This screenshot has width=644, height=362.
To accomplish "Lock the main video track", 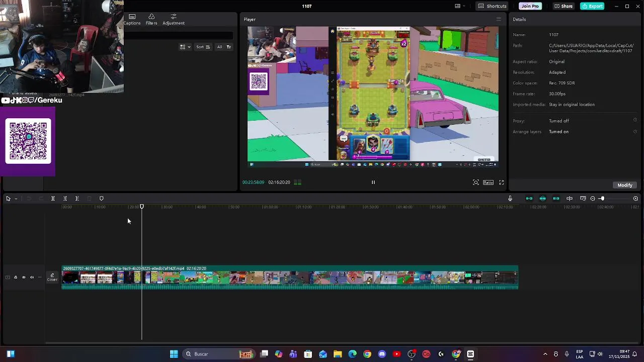I will coord(16,277).
